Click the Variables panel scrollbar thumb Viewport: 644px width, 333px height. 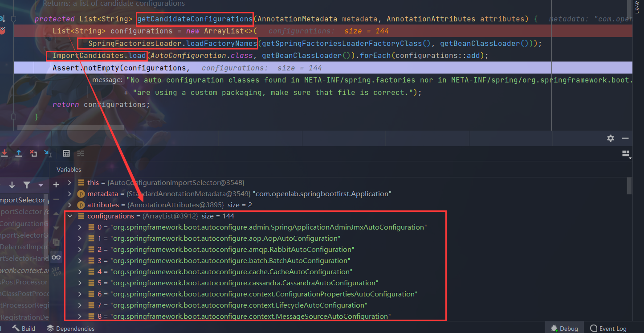(629, 185)
